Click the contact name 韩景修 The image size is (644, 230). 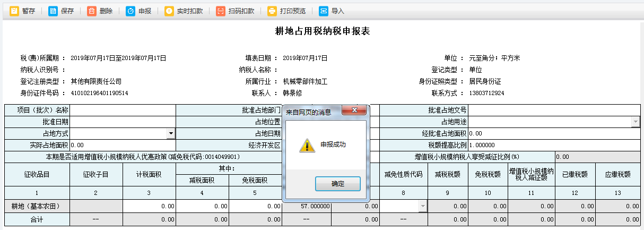pos(292,93)
